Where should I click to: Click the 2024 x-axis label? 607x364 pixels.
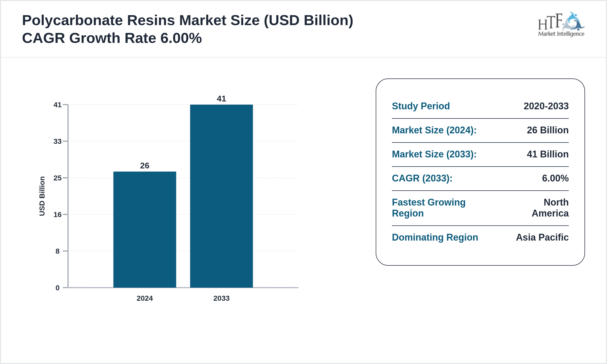[145, 298]
